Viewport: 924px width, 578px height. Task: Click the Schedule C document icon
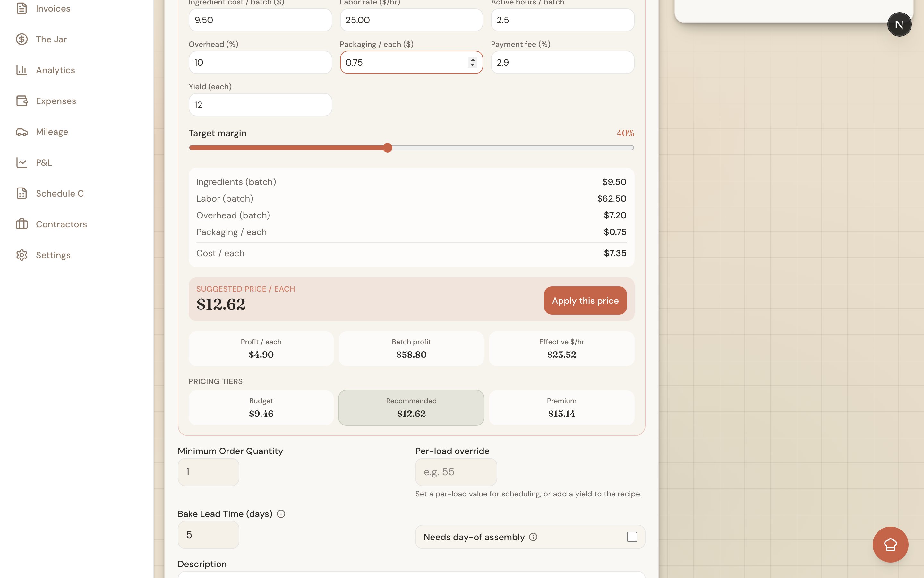click(22, 193)
